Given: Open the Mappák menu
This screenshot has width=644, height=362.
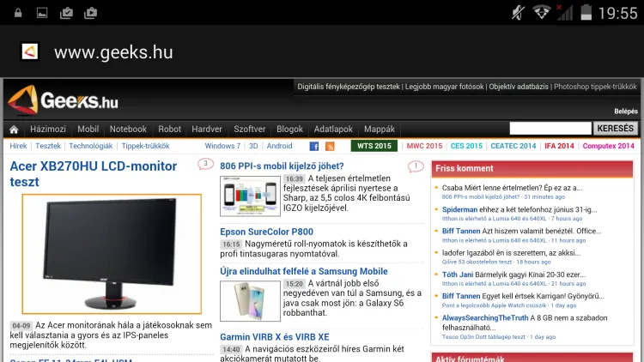Looking at the screenshot, I should pos(379,129).
